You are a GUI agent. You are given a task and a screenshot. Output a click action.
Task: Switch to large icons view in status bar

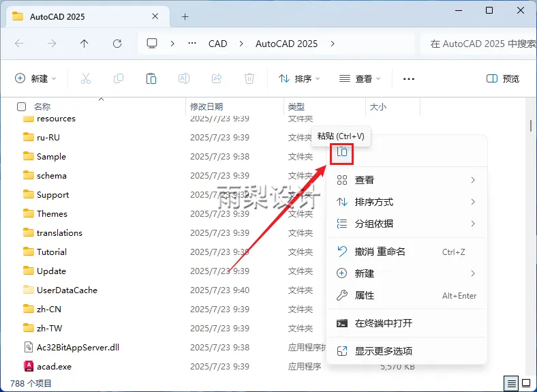coord(526,383)
